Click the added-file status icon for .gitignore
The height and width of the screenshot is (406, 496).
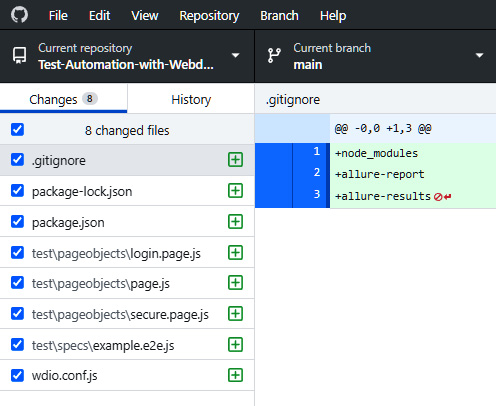click(235, 160)
